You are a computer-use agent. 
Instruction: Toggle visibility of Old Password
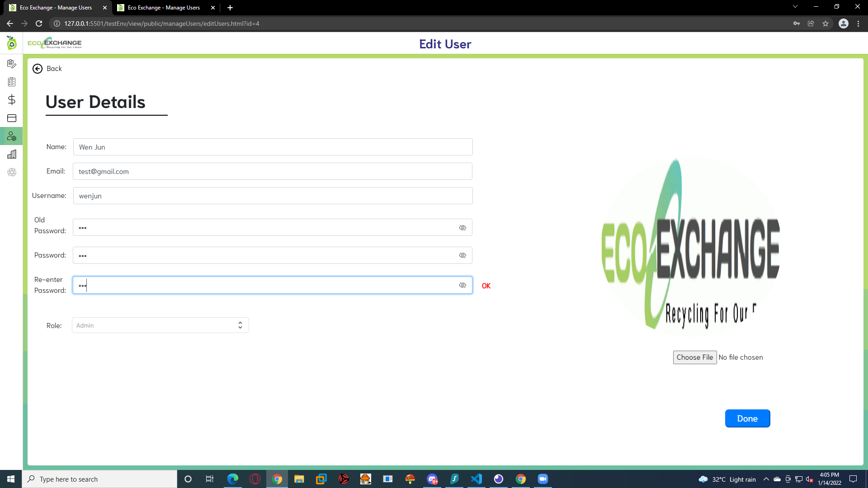click(x=462, y=228)
